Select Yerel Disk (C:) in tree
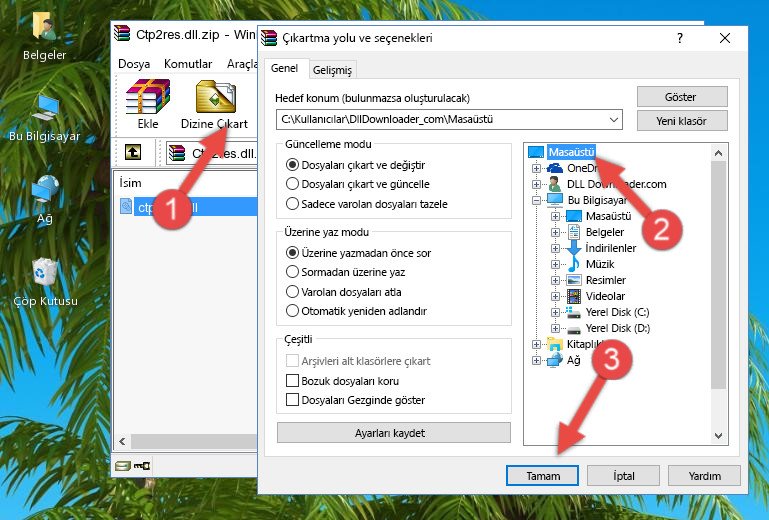Viewport: 769px width, 520px height. (608, 312)
